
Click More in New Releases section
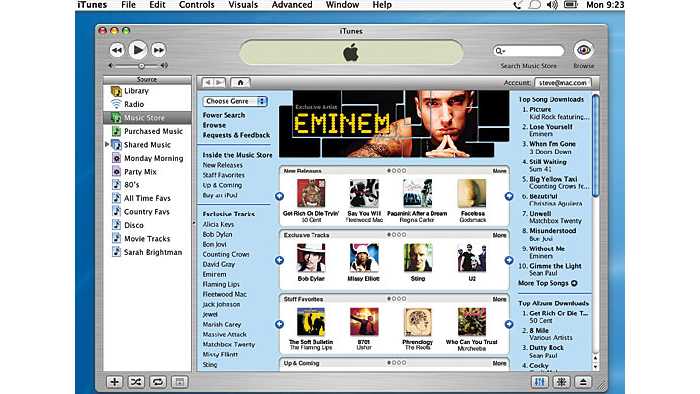click(x=500, y=171)
